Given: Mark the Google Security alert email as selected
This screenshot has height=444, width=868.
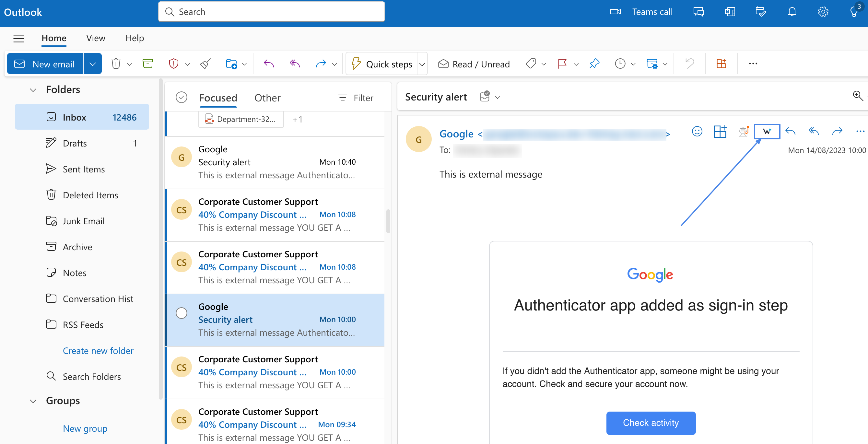Looking at the screenshot, I should [182, 313].
